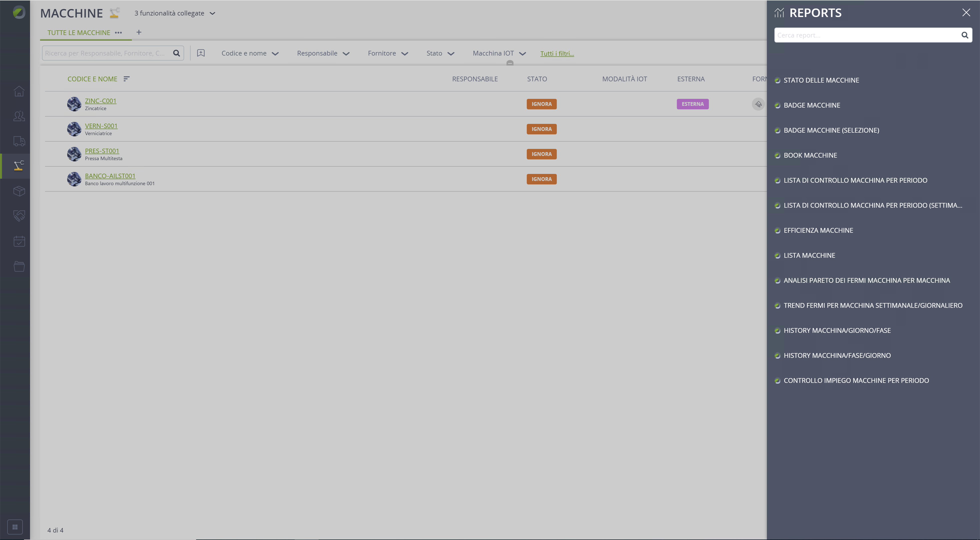Open the EFFICIENZA MACCHINE report
Image resolution: width=980 pixels, height=540 pixels.
coord(818,230)
